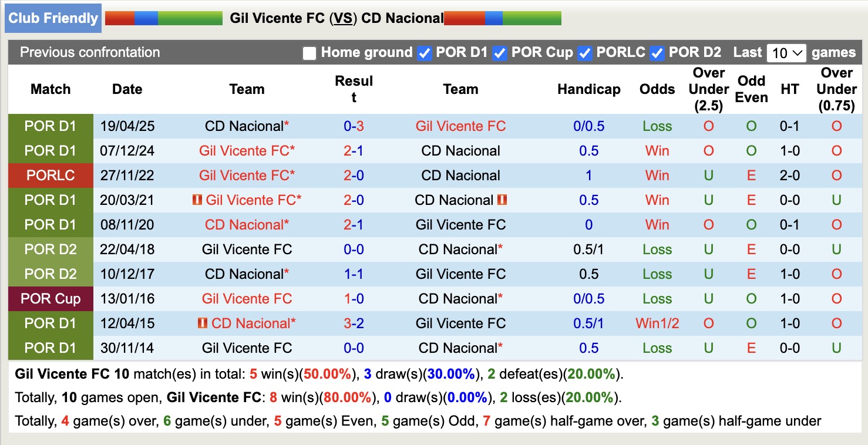The image size is (868, 445).
Task: Open the Gil Vicente FC link on the 19/04/25 row
Action: pyautogui.click(x=460, y=126)
